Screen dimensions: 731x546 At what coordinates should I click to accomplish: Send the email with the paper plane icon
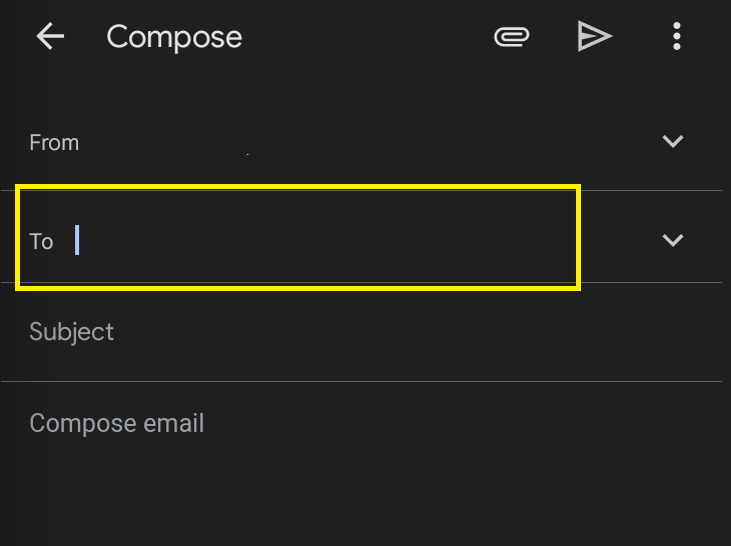[x=594, y=36]
